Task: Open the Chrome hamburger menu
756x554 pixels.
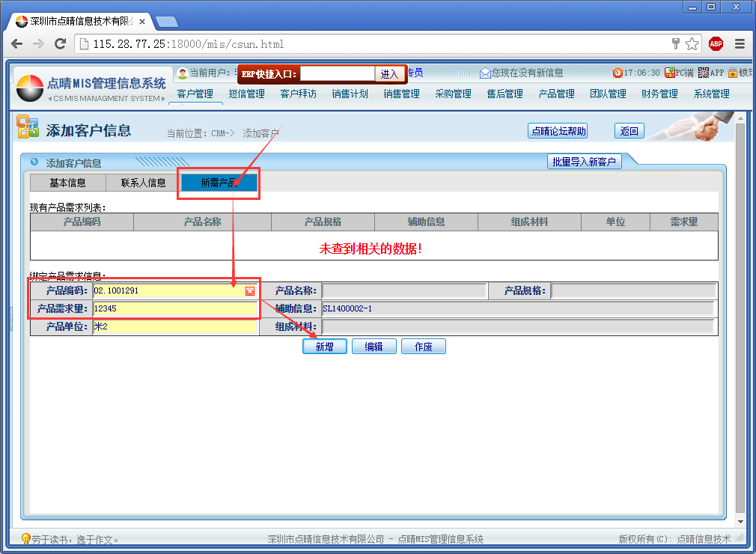Action: [x=740, y=44]
